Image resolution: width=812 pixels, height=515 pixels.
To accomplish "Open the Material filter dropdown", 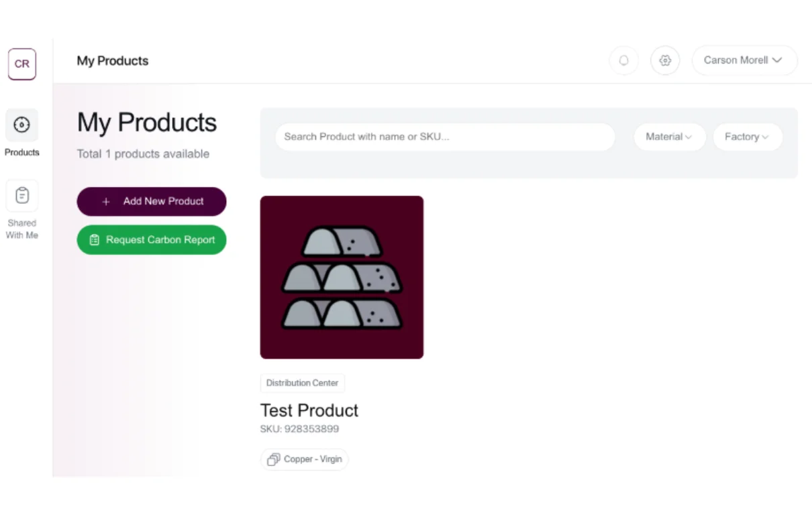I will (x=669, y=137).
